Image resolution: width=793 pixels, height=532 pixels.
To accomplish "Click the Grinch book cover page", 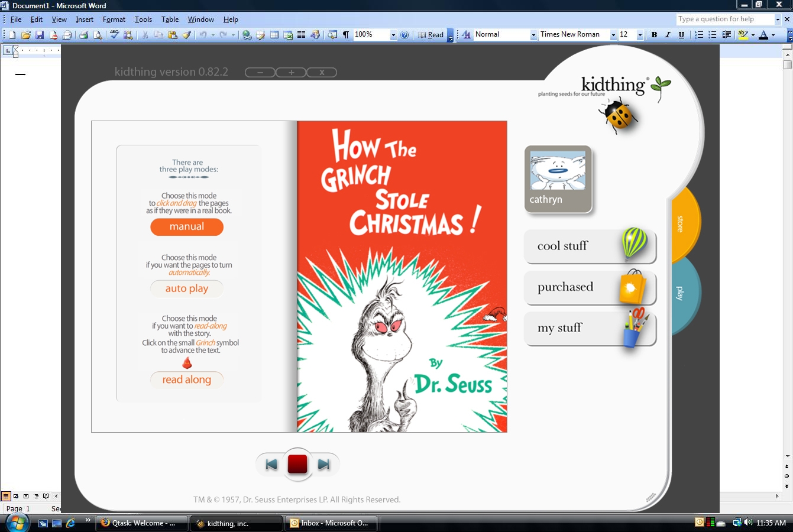I will (402, 277).
